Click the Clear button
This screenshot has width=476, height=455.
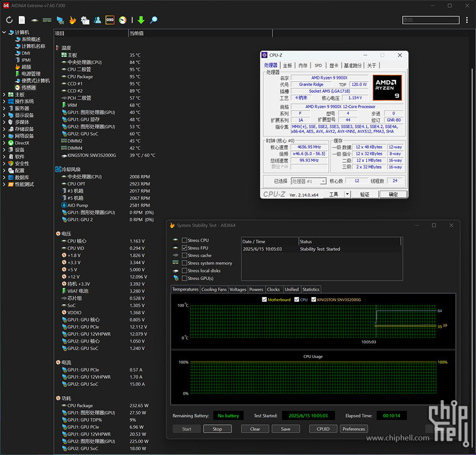255,429
